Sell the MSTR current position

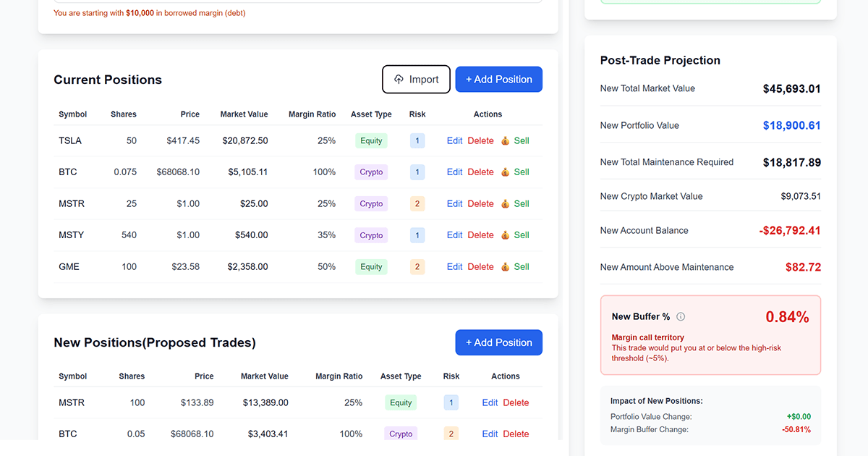point(521,204)
